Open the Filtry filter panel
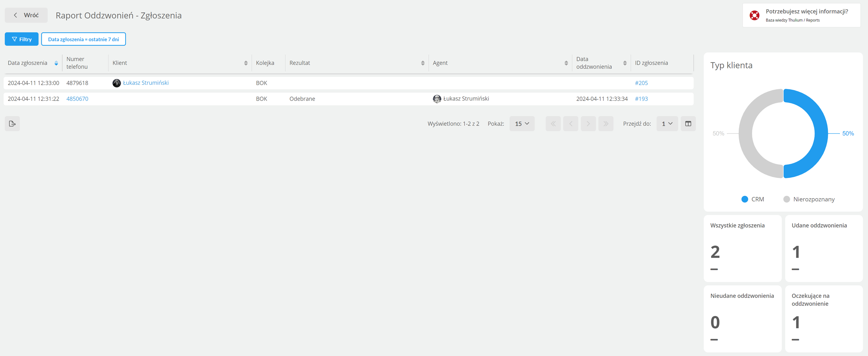 coord(22,39)
